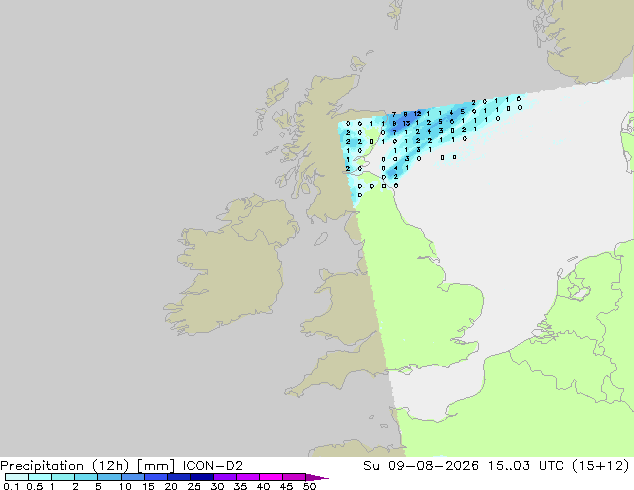Screen dimensions: 634x490
Task: Click the 20–25 mm legend color box
Action: pyautogui.click(x=179, y=477)
